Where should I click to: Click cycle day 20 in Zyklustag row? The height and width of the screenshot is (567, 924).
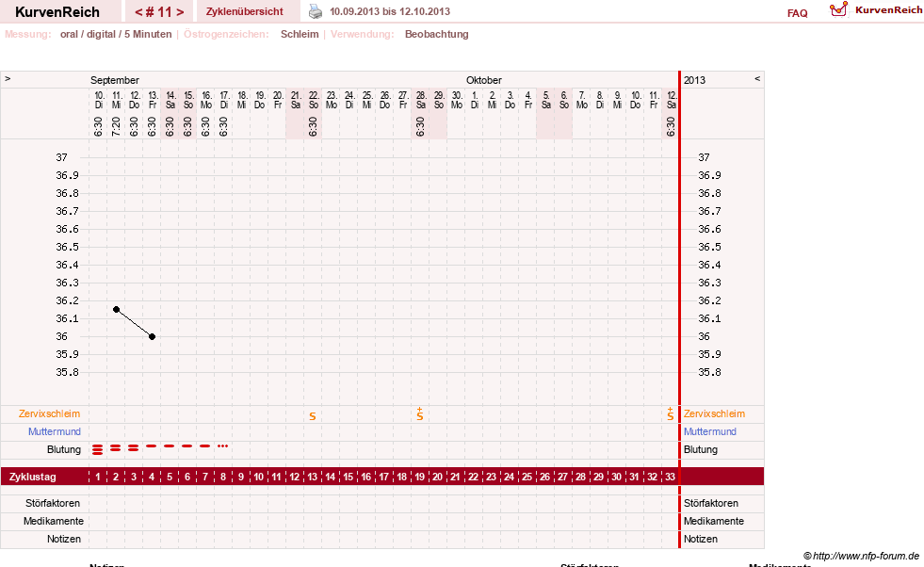(x=437, y=477)
